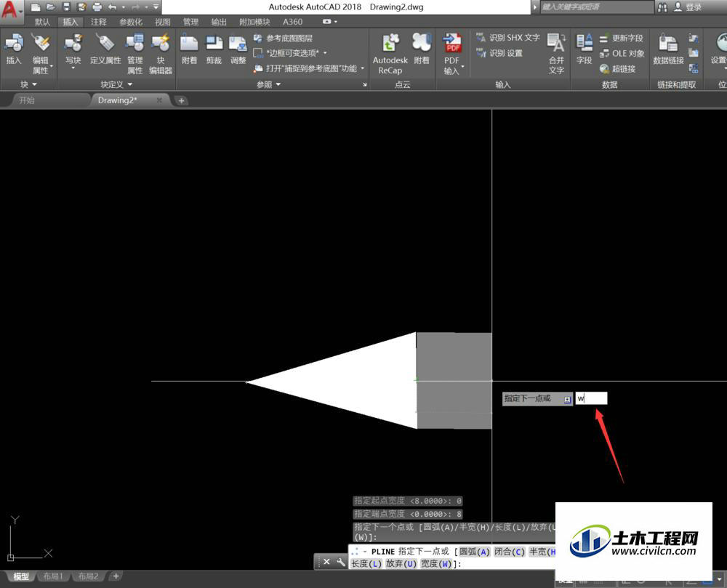
Task: Open the 块编辑器 (Block Editor) tool
Action: [161, 54]
